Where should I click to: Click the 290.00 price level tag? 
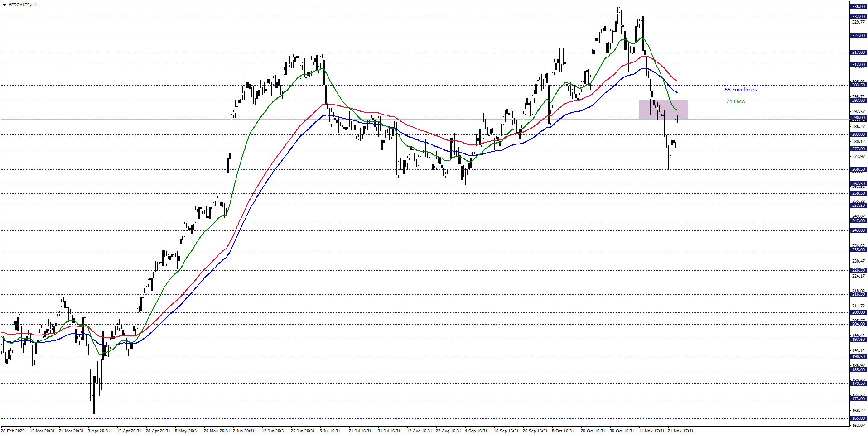click(858, 118)
